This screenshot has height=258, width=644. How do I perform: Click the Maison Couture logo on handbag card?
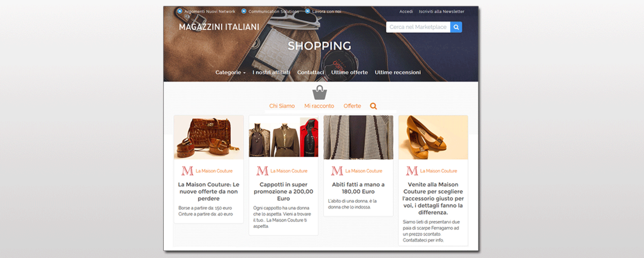coord(187,171)
